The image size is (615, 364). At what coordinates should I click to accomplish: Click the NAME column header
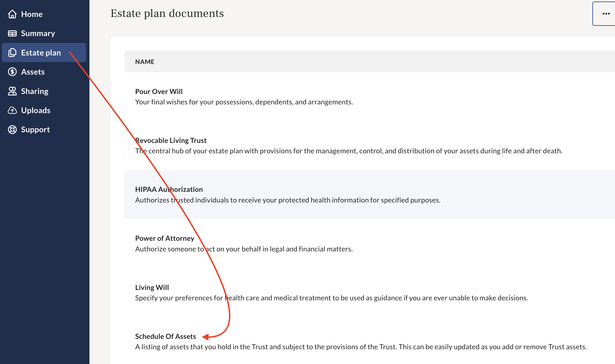pos(145,61)
